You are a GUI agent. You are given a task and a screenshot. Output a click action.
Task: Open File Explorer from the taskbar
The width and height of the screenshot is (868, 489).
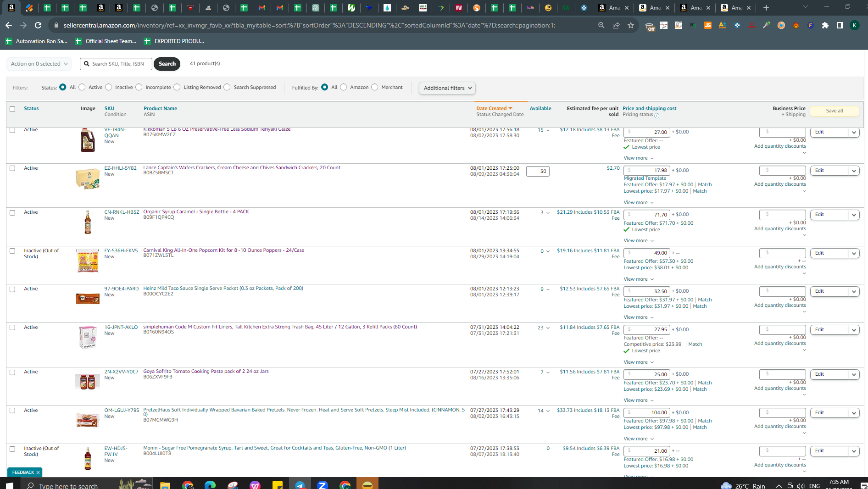tap(165, 485)
